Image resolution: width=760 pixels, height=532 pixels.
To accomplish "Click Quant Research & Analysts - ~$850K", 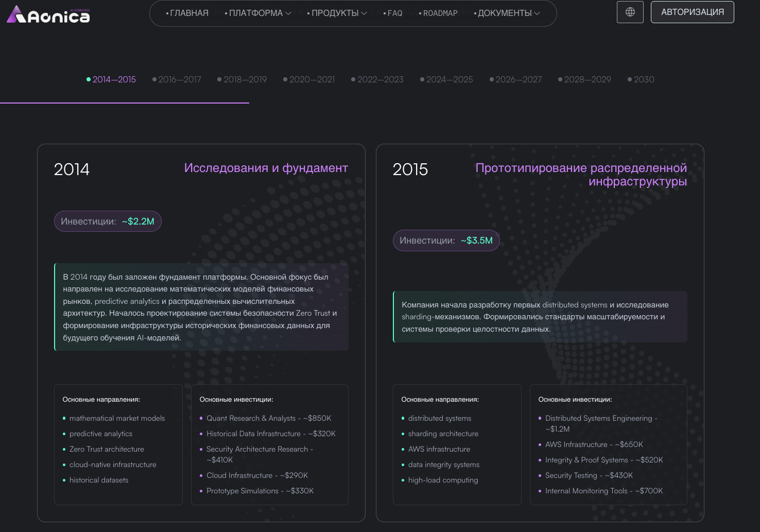I will pyautogui.click(x=269, y=418).
